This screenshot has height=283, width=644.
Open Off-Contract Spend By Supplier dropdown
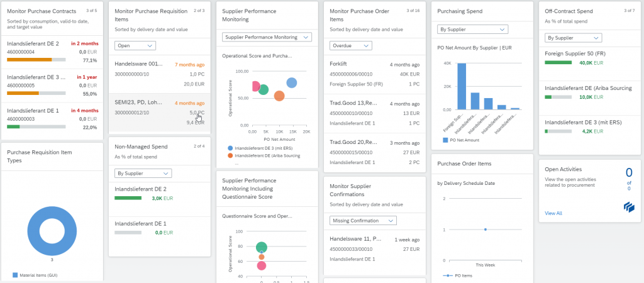tap(574, 38)
